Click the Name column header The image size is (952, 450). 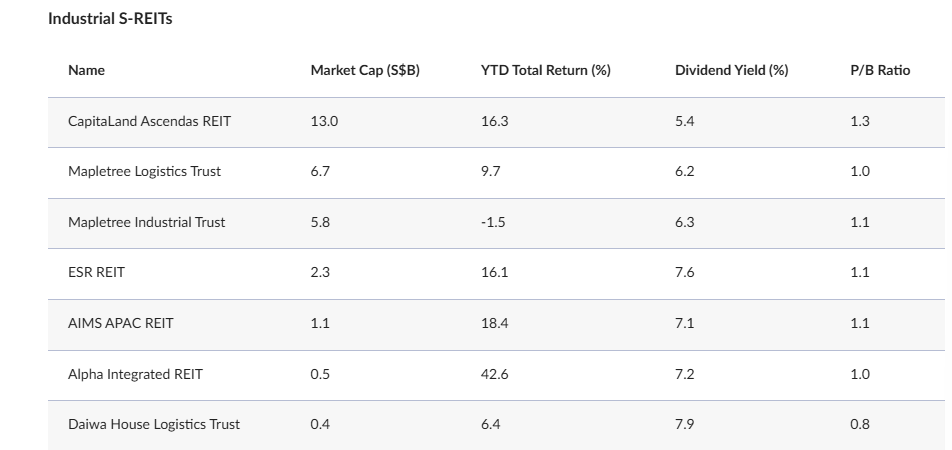[86, 70]
